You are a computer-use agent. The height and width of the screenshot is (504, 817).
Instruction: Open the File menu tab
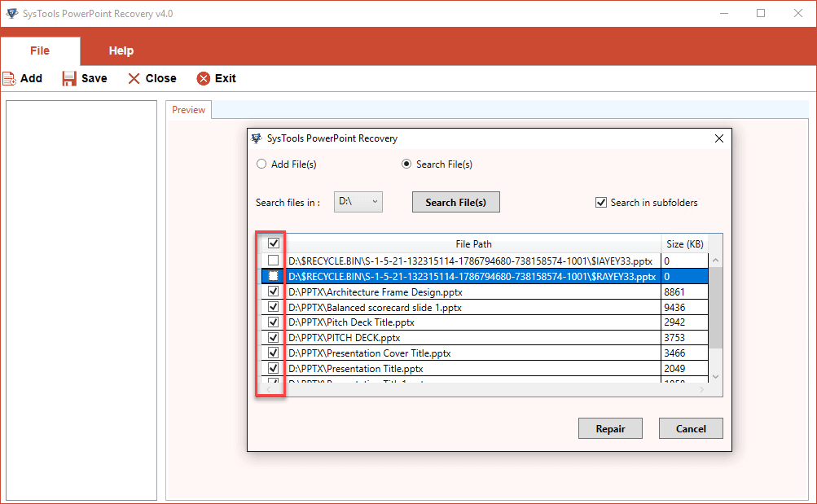click(x=40, y=50)
